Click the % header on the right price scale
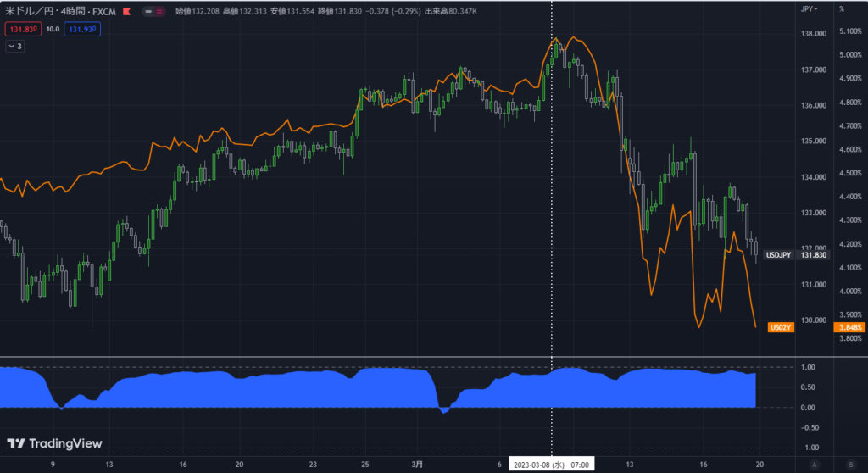Viewport: 868px width, 473px height. click(841, 8)
